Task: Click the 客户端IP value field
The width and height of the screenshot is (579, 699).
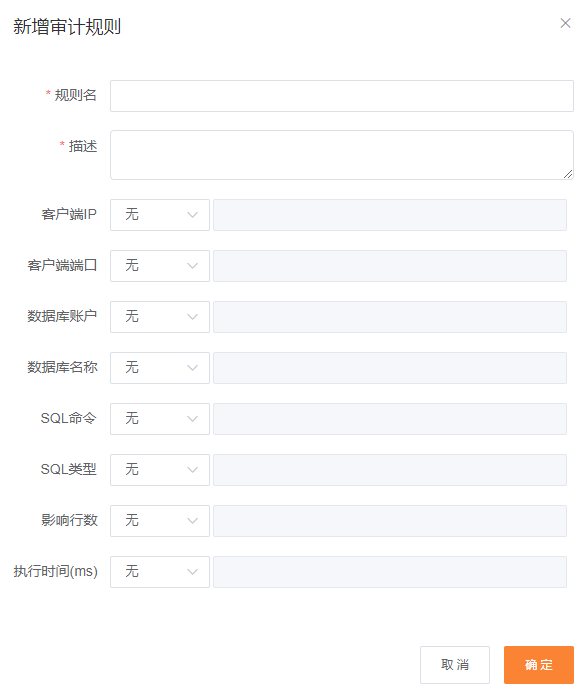Action: coord(390,215)
